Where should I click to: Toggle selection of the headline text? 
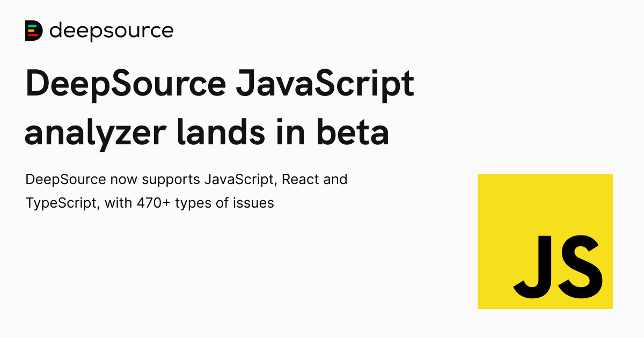coord(215,107)
